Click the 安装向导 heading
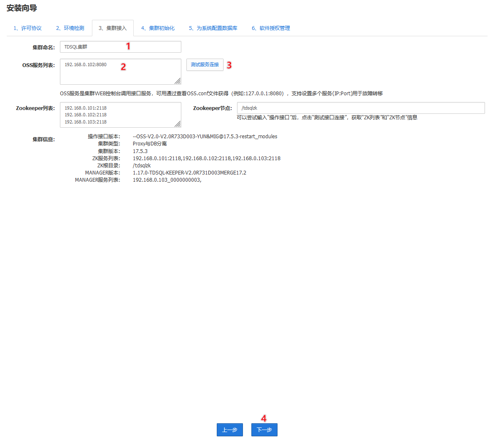 [22, 8]
